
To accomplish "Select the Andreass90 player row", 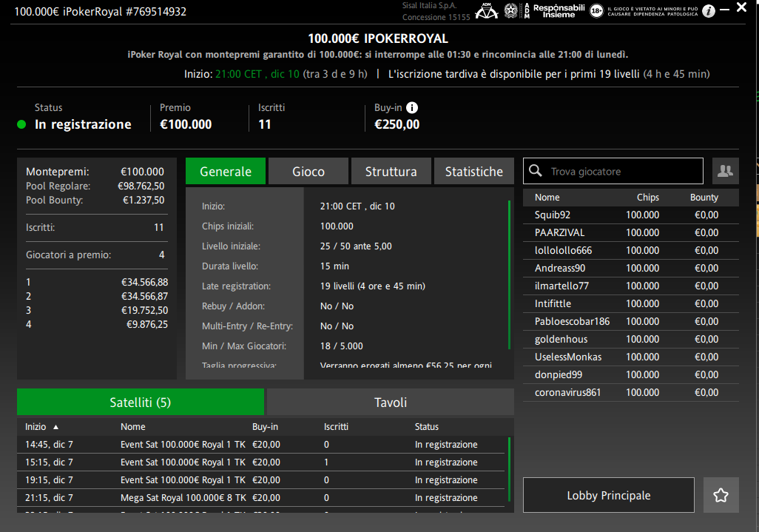I will 631,268.
